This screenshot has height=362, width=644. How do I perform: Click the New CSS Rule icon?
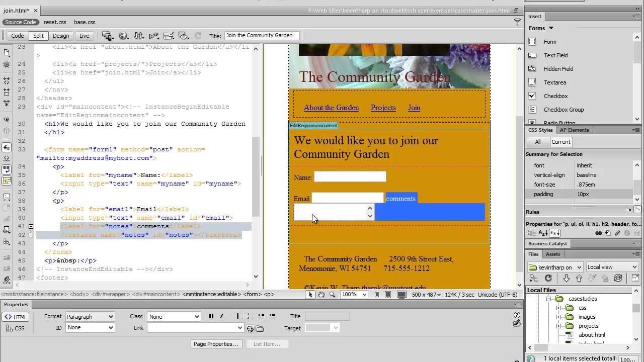click(x=608, y=233)
